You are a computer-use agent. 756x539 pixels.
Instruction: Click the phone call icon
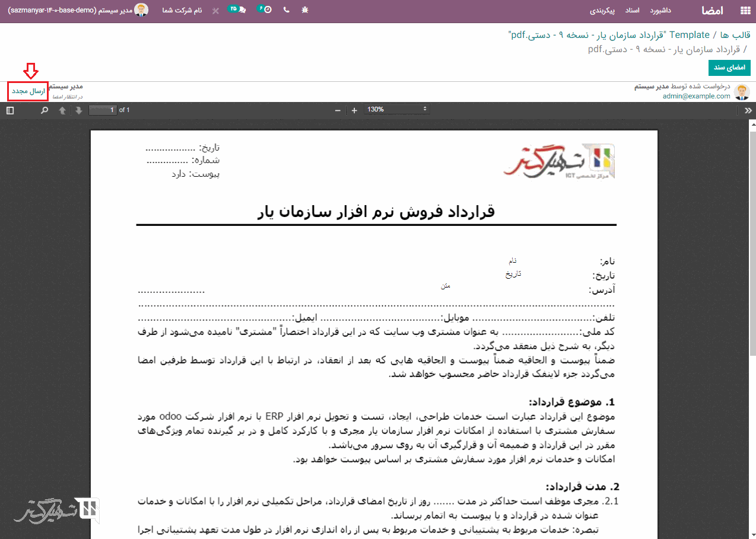click(x=287, y=10)
